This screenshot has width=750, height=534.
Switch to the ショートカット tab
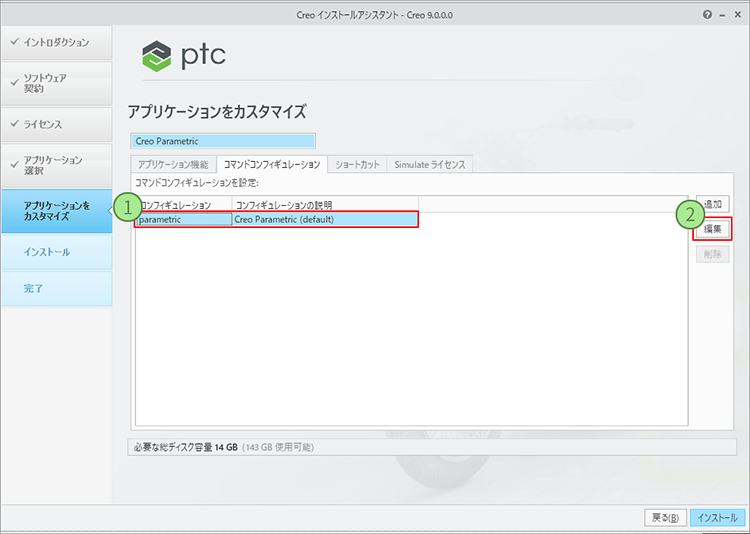pos(357,165)
